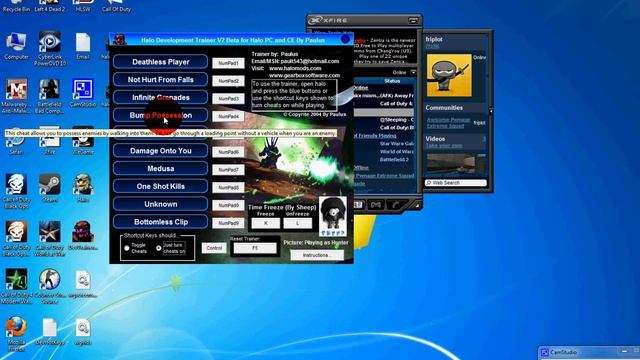The image size is (640, 360).
Task: Click the CamStudio window title at bottom right
Action: click(x=564, y=352)
